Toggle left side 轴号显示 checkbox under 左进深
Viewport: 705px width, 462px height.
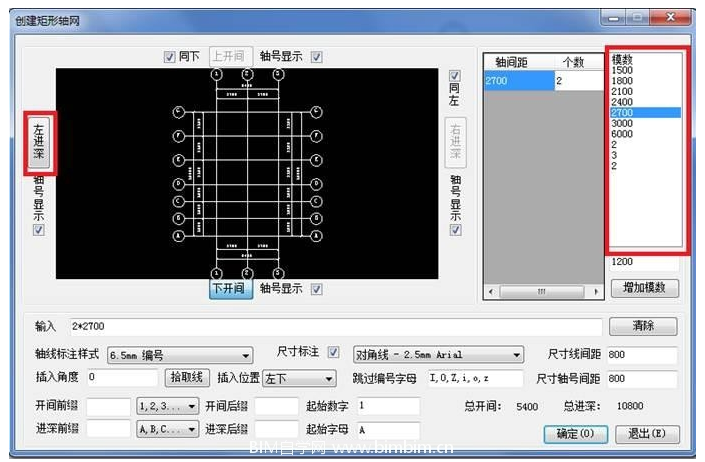(x=39, y=230)
